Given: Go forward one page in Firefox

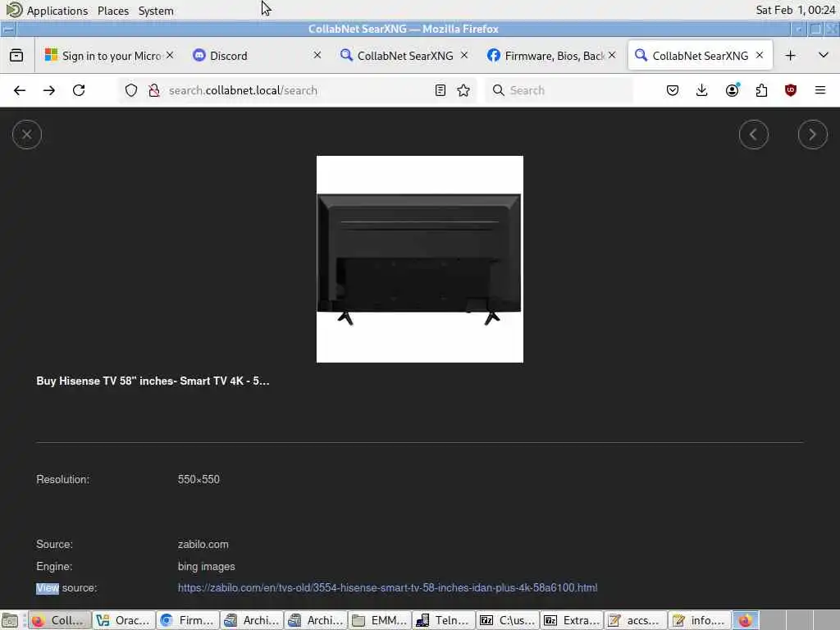Looking at the screenshot, I should pyautogui.click(x=49, y=90).
